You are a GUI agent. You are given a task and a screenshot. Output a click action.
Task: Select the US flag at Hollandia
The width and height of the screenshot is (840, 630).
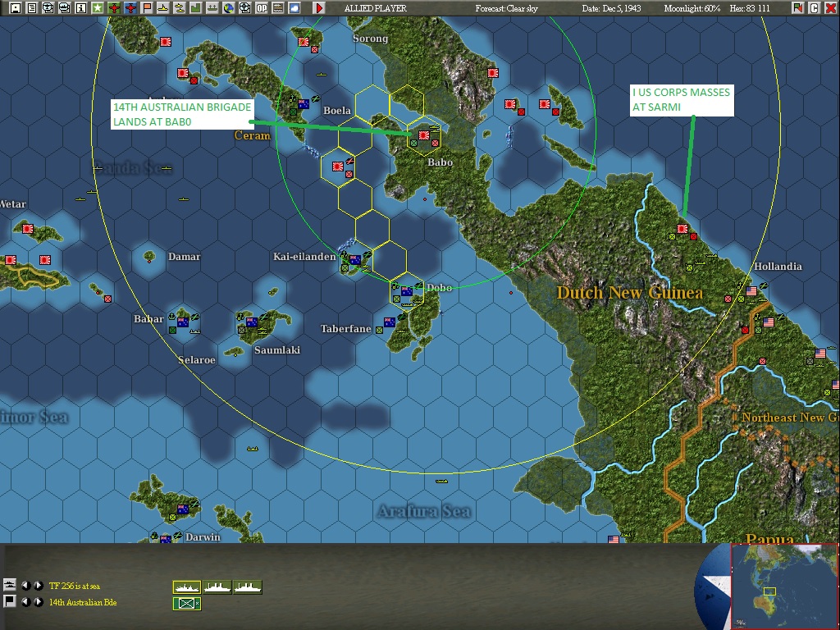[x=751, y=291]
